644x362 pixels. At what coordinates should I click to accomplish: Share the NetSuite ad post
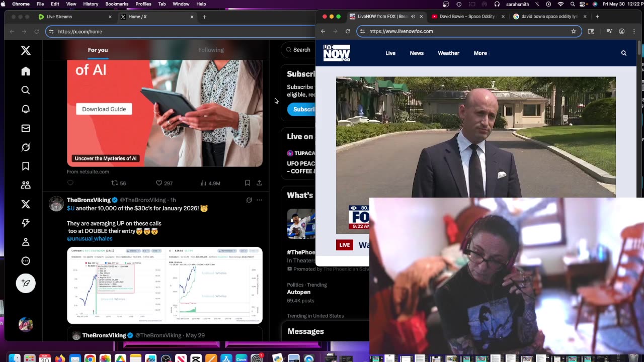(x=259, y=183)
